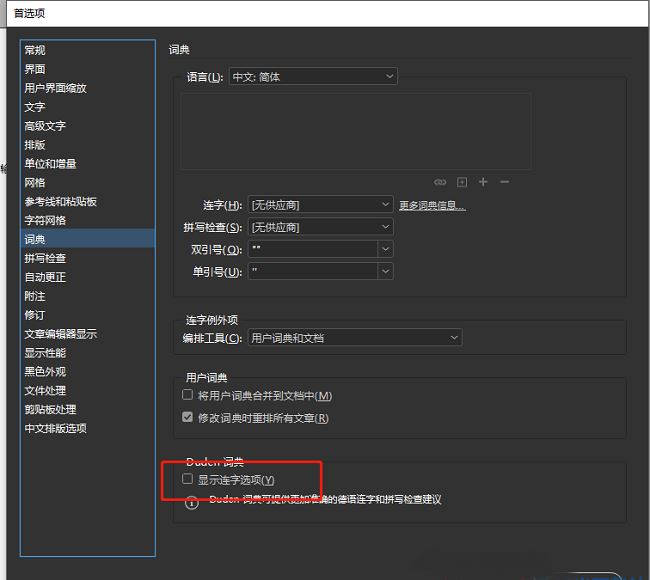Open 网格 preferences

coord(88,182)
